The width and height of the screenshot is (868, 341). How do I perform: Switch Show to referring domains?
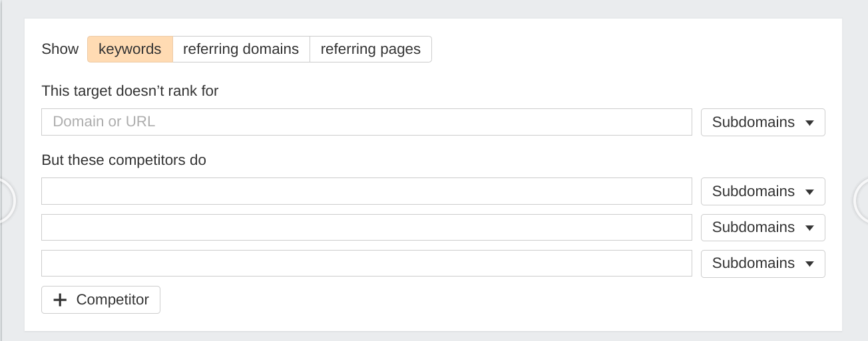point(241,49)
